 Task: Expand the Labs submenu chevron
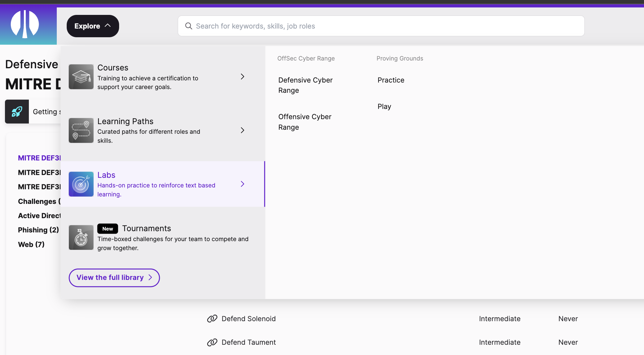pyautogui.click(x=242, y=184)
